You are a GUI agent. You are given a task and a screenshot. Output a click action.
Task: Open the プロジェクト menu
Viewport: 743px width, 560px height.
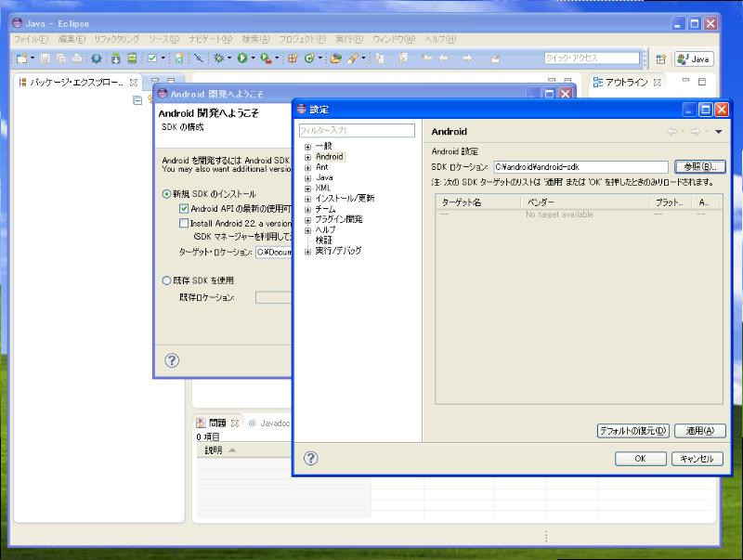pos(302,39)
